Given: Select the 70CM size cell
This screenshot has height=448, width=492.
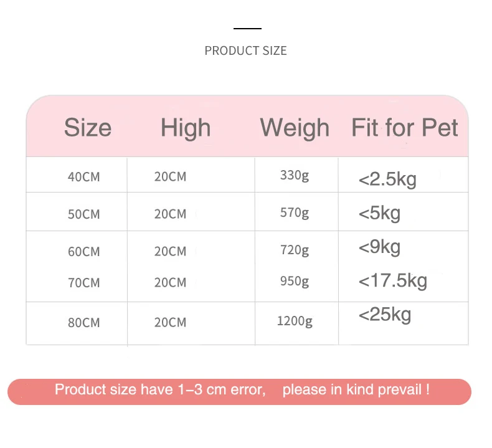Looking at the screenshot, I should click(x=83, y=283).
